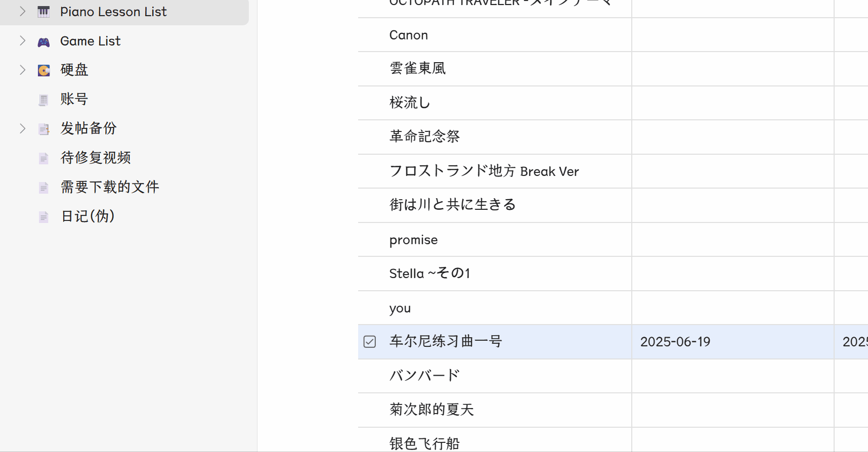
Task: Expand the 发帖备份 page tree
Action: pyautogui.click(x=22, y=128)
